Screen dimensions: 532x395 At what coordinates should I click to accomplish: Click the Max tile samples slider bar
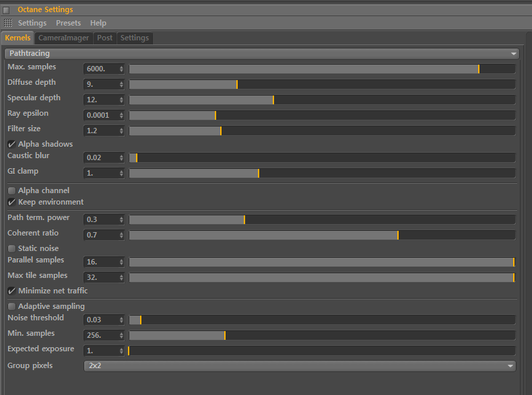[322, 278]
